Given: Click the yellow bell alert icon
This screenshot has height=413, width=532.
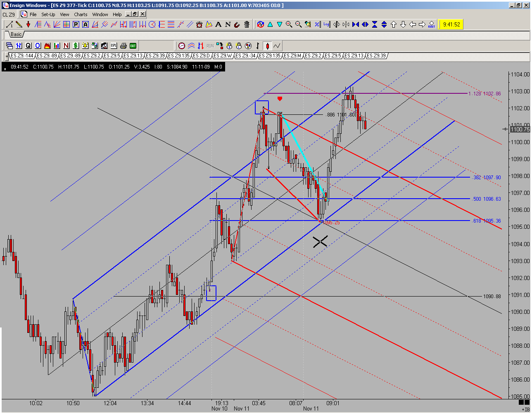Looking at the screenshot, I should click(85, 45).
